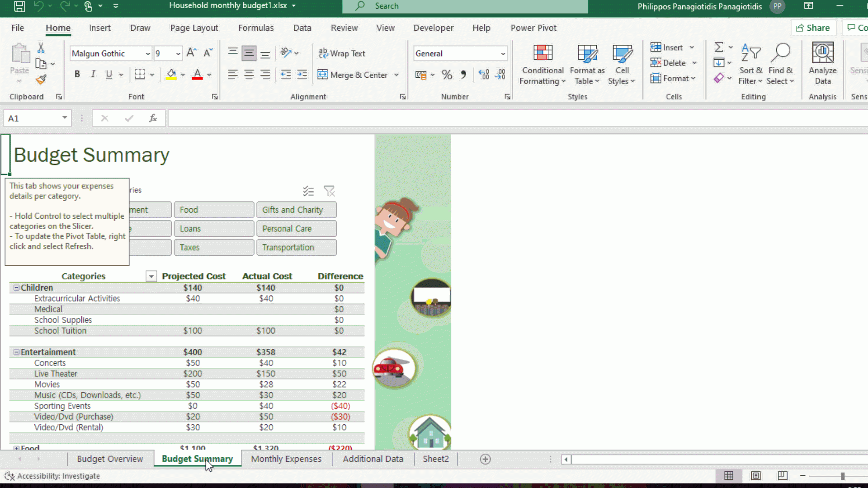Expand the General number format dropdown
Screen dimensions: 868x488
(x=503, y=54)
